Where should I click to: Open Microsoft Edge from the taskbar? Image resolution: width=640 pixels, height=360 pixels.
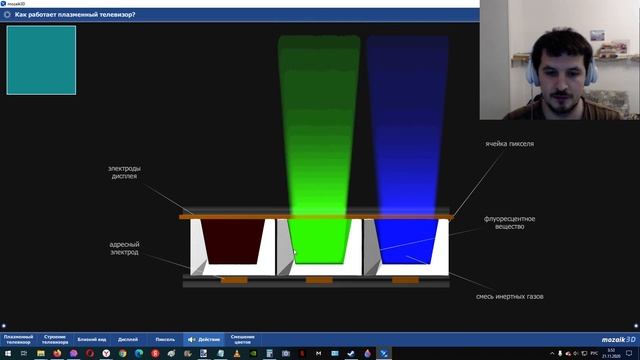pos(139,353)
